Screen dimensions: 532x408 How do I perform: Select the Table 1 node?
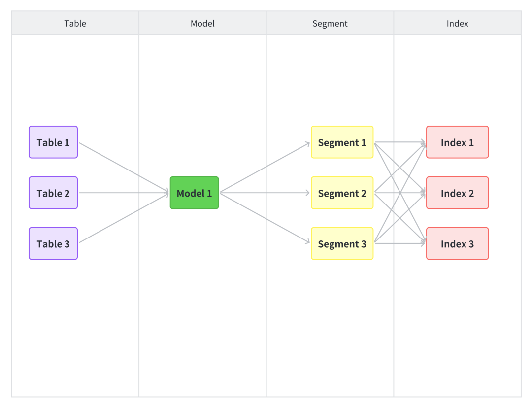click(x=53, y=142)
